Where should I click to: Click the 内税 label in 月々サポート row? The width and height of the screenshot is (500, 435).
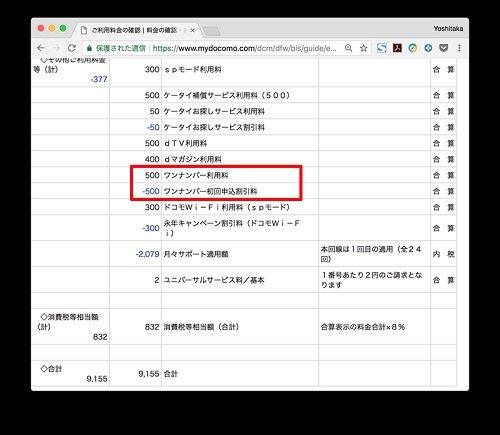coord(443,254)
